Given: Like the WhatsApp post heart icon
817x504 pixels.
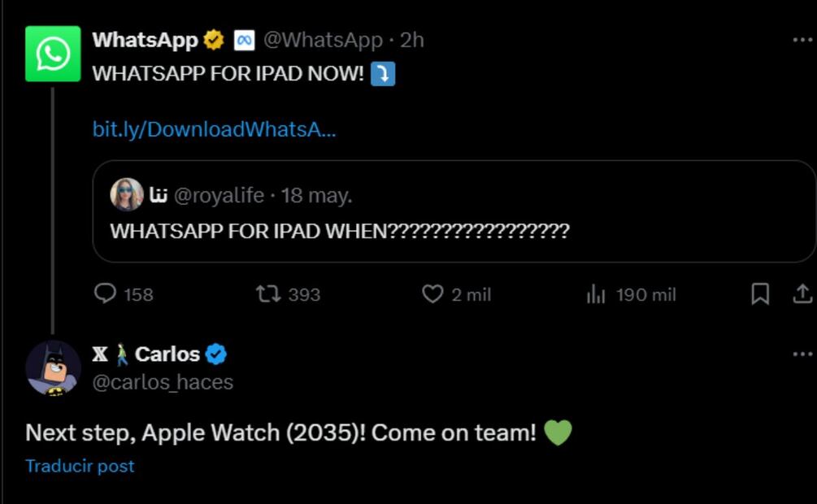Looking at the screenshot, I should click(432, 293).
